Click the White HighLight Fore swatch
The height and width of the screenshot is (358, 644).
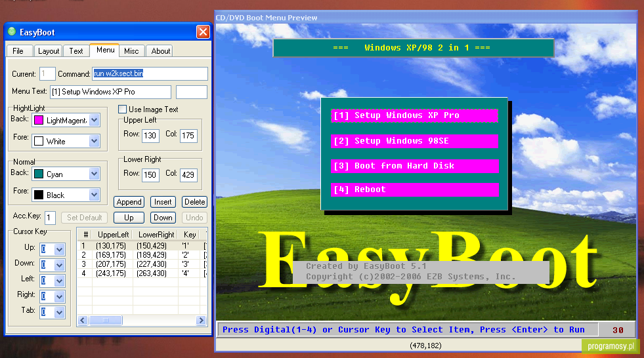tap(39, 141)
